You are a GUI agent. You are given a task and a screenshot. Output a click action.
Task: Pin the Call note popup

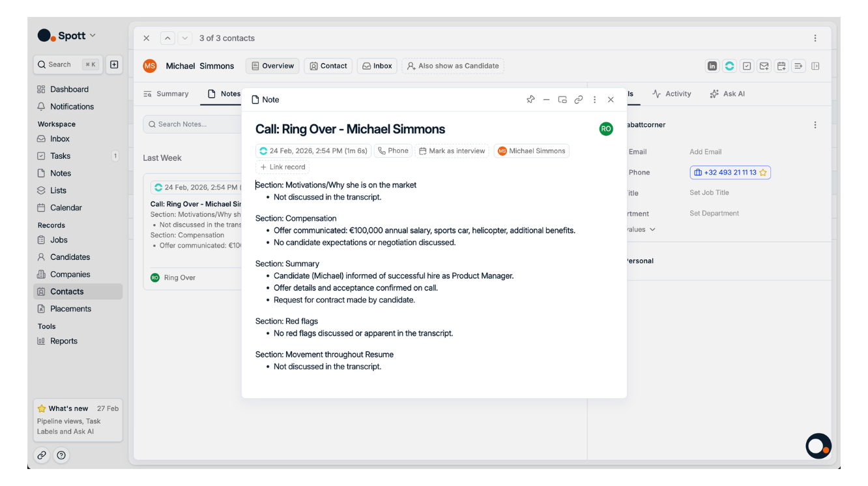(530, 99)
